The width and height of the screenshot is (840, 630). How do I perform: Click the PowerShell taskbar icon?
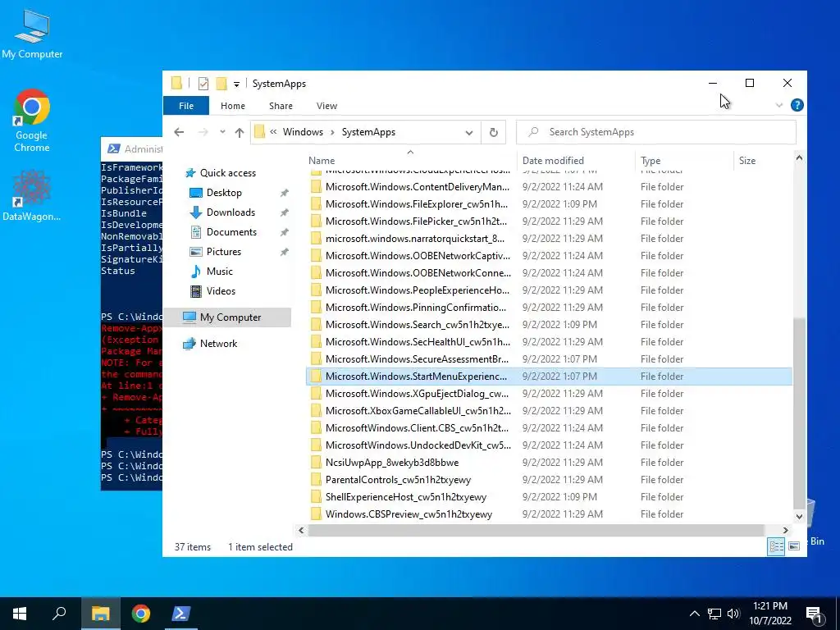(180, 614)
